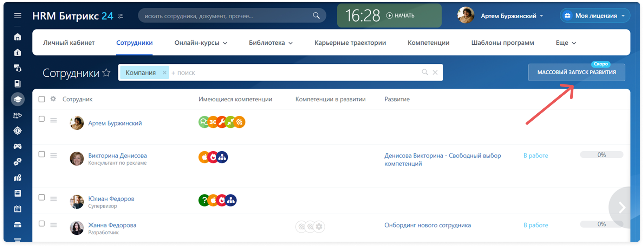
Task: Open the map location icon in sidebar
Action: click(18, 178)
